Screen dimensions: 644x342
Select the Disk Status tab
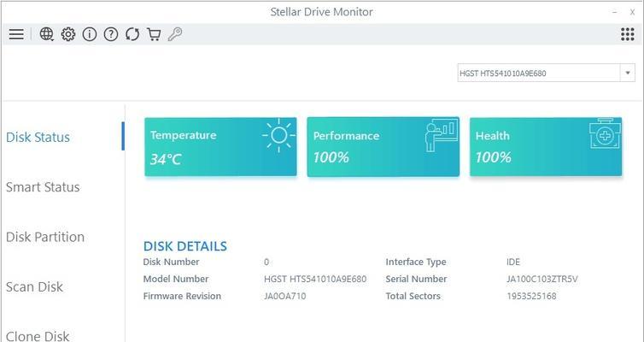pyautogui.click(x=38, y=137)
